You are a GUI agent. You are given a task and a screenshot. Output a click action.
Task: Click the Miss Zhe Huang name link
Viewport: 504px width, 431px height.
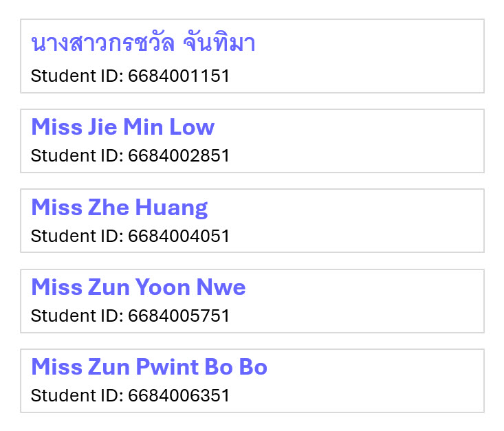click(119, 207)
